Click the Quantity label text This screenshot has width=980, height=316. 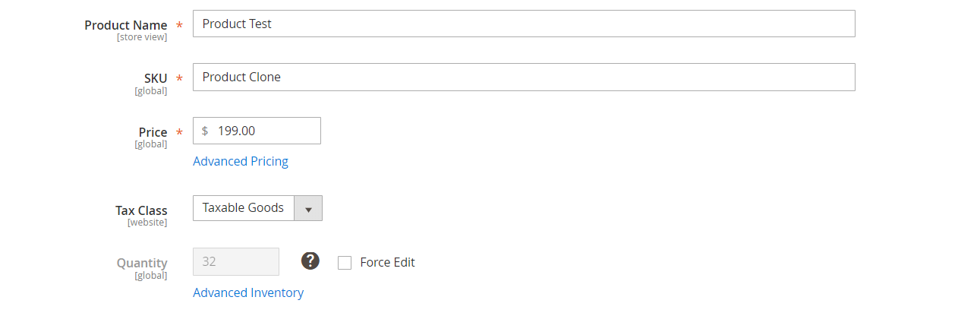tap(142, 264)
